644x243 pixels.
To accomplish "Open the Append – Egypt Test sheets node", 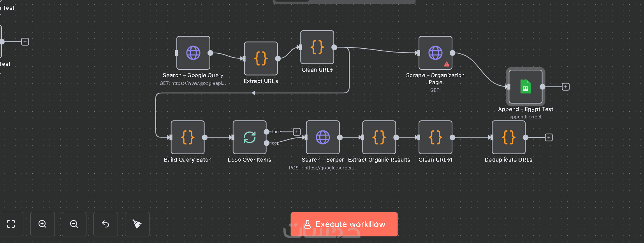I will [525, 87].
